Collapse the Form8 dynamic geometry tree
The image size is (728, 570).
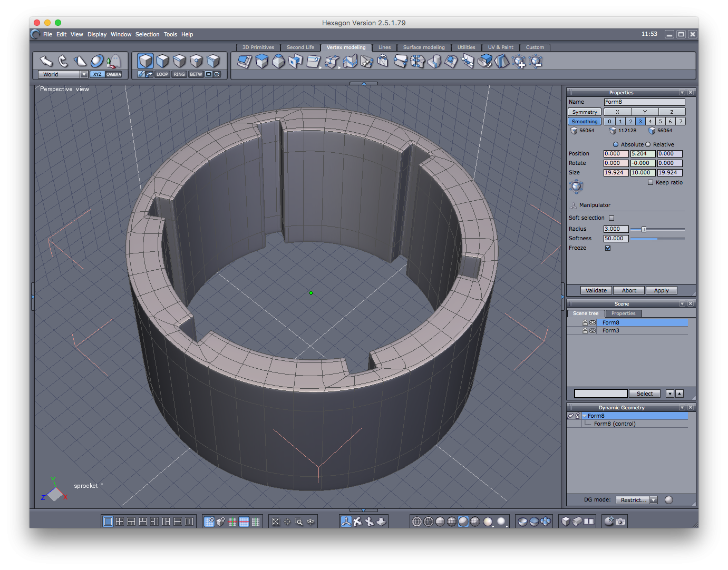tap(584, 416)
